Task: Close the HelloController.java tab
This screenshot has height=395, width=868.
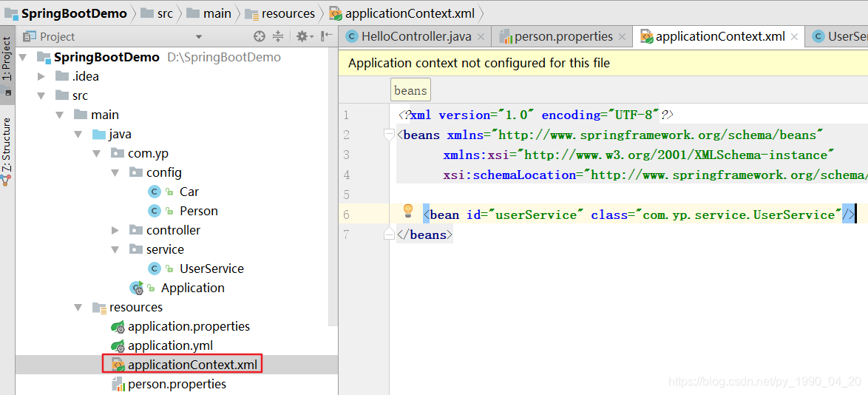Action: coord(481,37)
